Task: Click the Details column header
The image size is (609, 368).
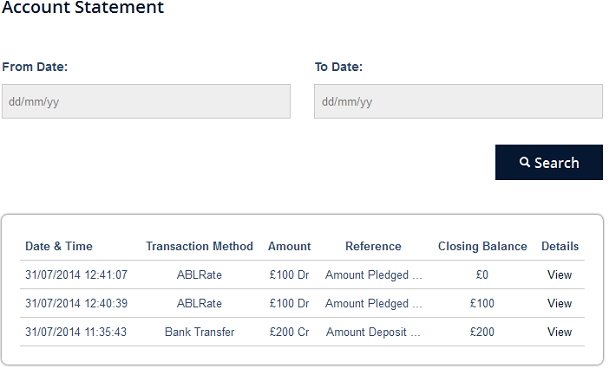Action: 560,246
